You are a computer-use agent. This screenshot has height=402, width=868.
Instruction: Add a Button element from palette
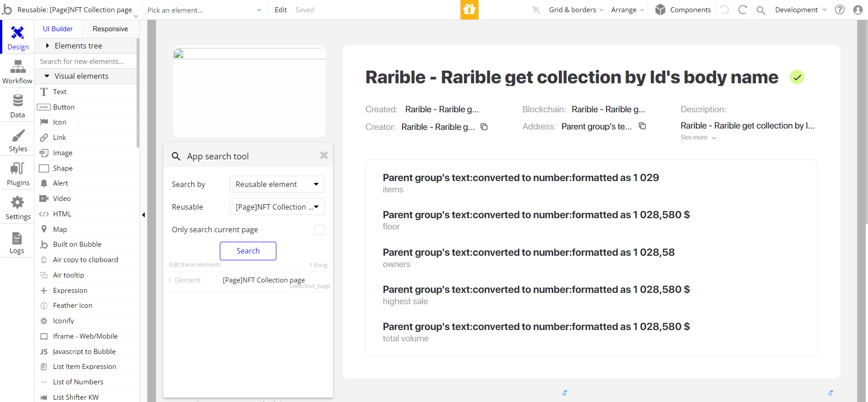(86, 107)
